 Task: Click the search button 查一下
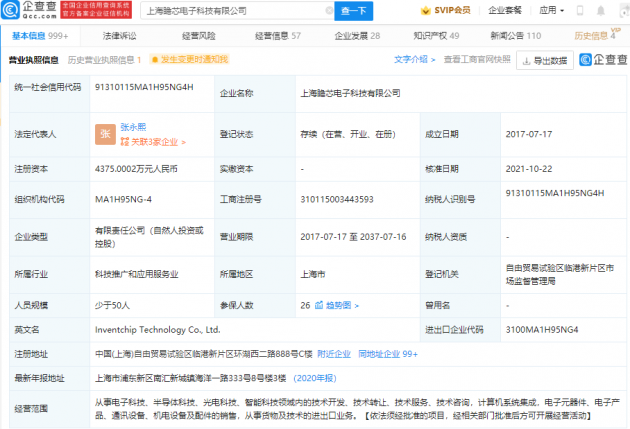(x=354, y=11)
